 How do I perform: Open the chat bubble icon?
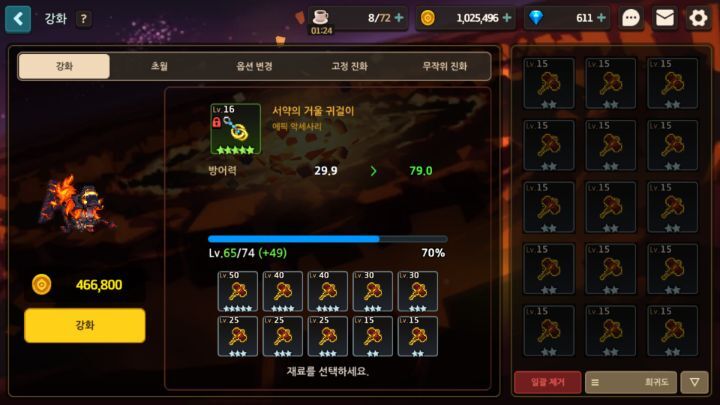point(630,18)
